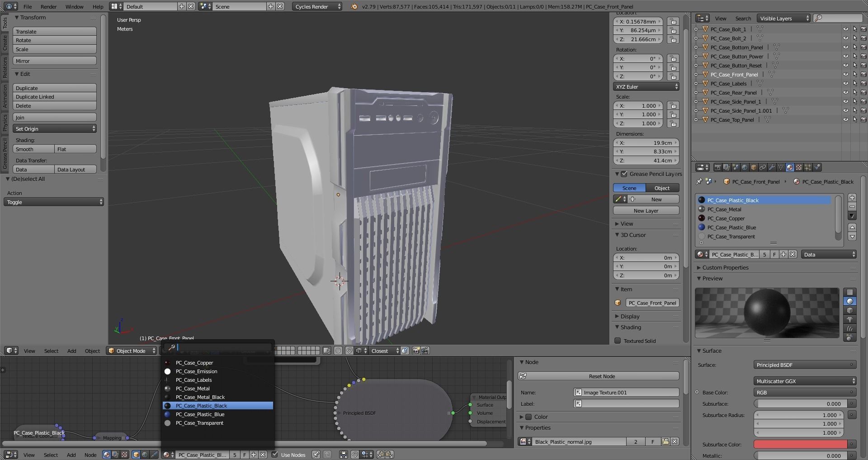Click the pin icon in Properties breadcrumb
The width and height of the screenshot is (868, 460).
tap(699, 181)
